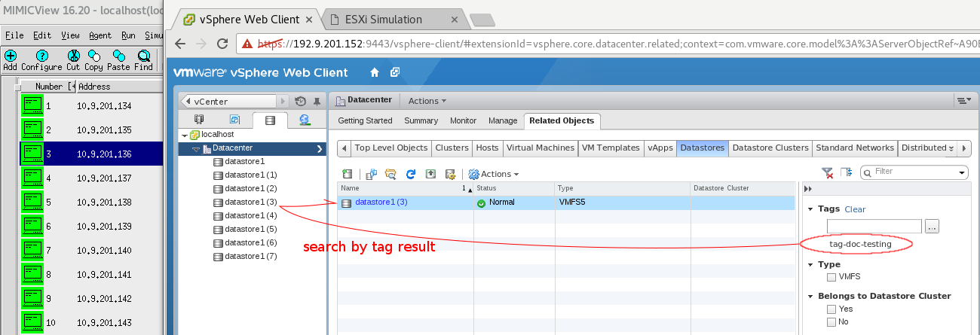980x335 pixels.
Task: Click the register VM icon in datastore toolbar
Action: pyautogui.click(x=372, y=174)
